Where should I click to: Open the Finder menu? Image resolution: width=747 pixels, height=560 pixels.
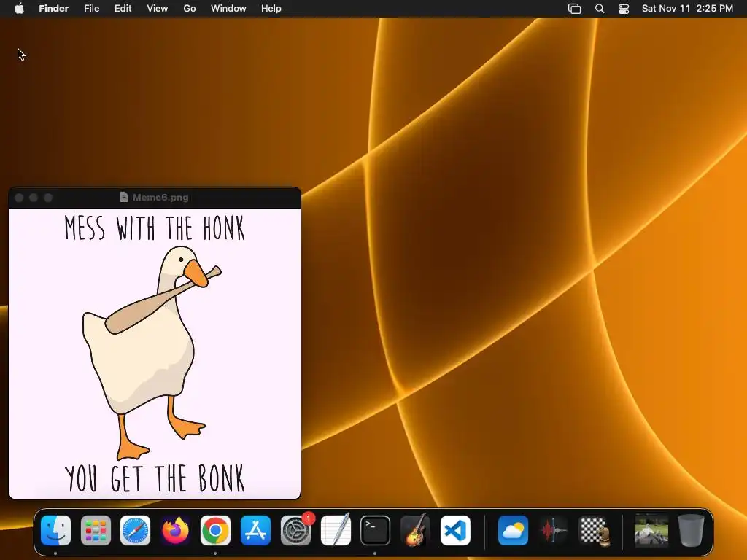pos(54,8)
